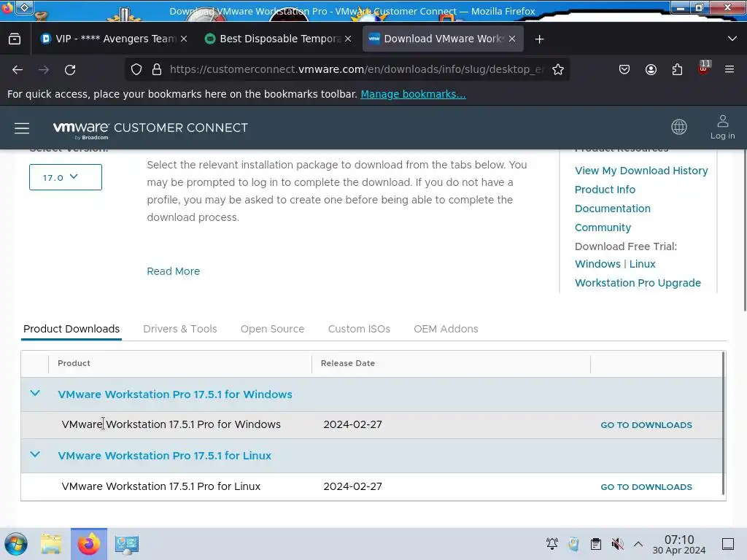Image resolution: width=747 pixels, height=560 pixels.
Task: Save page to Pocket
Action: [624, 69]
